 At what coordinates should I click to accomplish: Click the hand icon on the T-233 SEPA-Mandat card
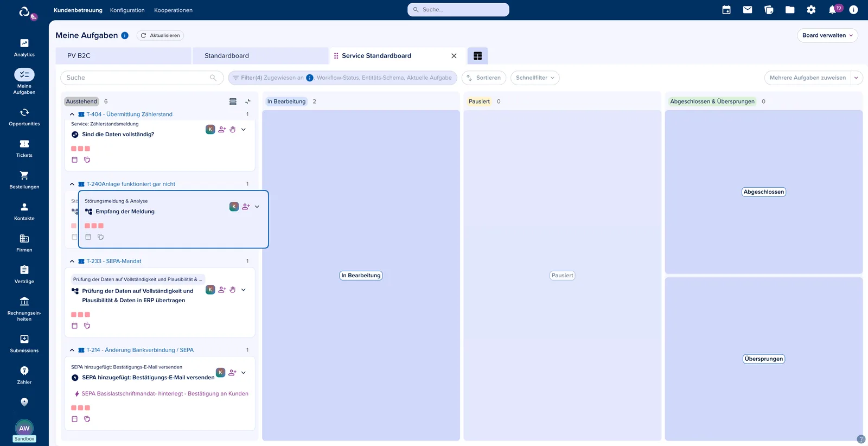(232, 290)
